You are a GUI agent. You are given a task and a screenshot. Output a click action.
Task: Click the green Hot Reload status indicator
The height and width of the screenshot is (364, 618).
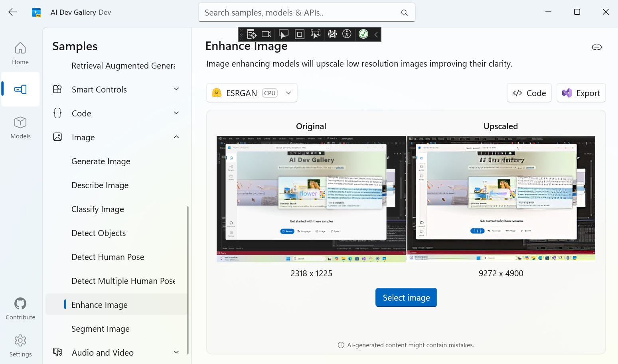coord(363,34)
